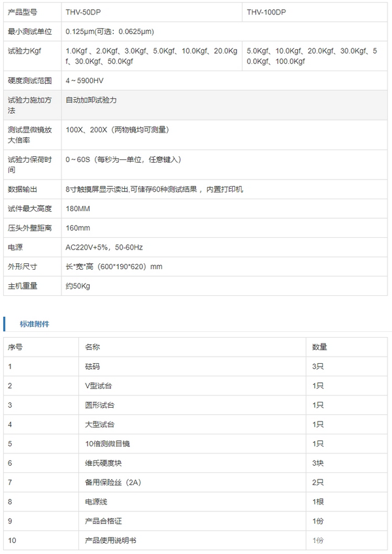Select the 大型试台 accessory name

100,425
